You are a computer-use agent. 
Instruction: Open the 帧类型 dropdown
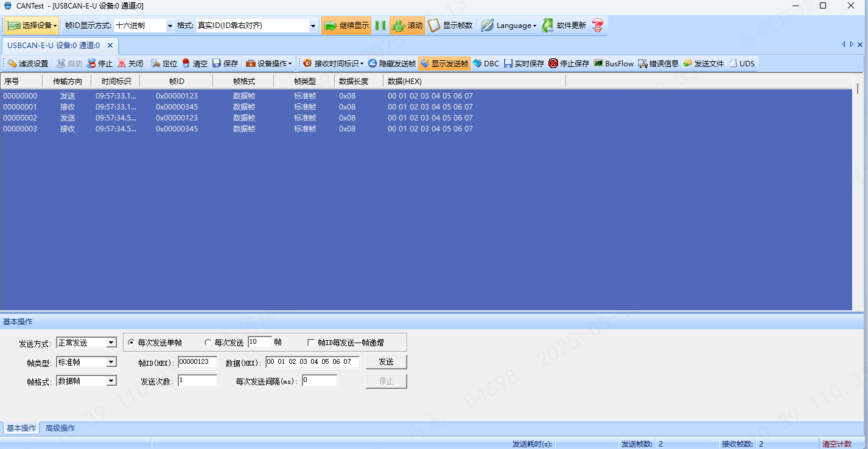(x=111, y=362)
